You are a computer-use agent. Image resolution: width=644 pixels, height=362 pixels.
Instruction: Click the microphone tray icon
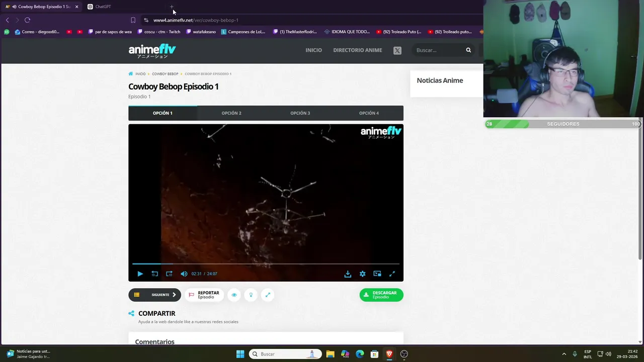575,354
